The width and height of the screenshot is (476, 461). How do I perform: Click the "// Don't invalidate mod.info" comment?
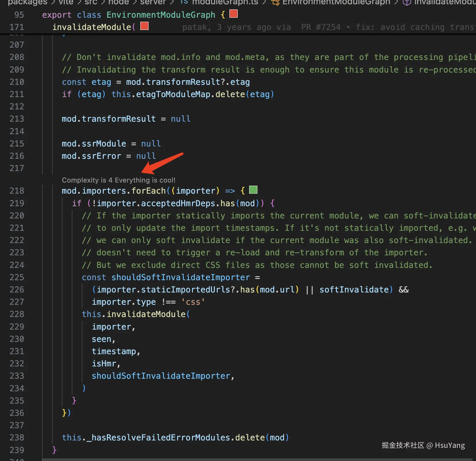(x=269, y=57)
